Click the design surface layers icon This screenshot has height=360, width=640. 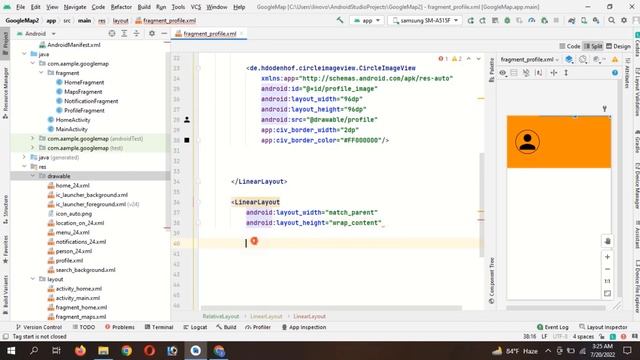point(569,60)
